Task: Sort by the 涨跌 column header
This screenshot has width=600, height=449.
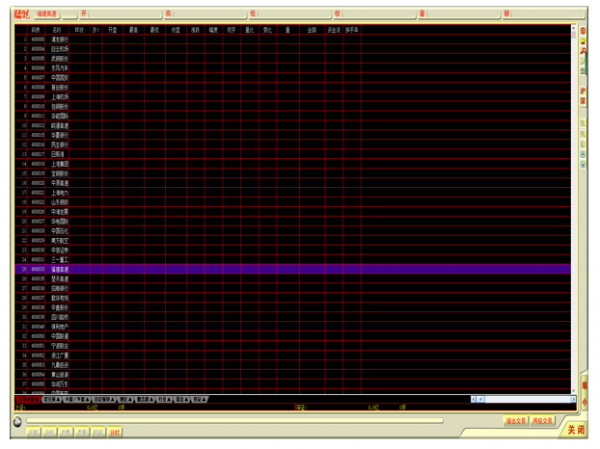Action: (195, 30)
